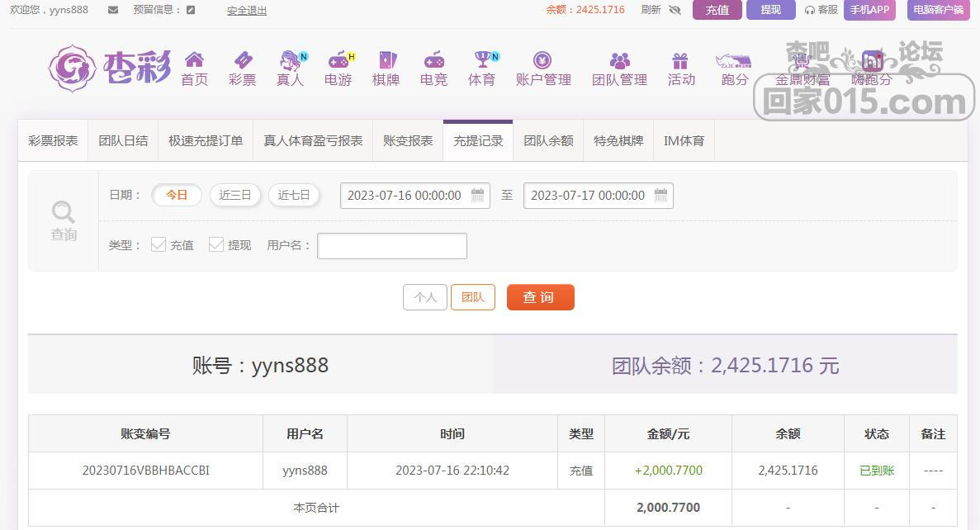Click username cell yyns888 in table

(305, 470)
